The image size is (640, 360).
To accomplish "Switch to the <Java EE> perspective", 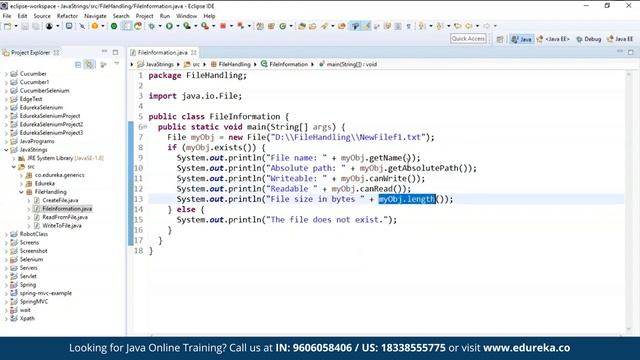I will click(553, 39).
